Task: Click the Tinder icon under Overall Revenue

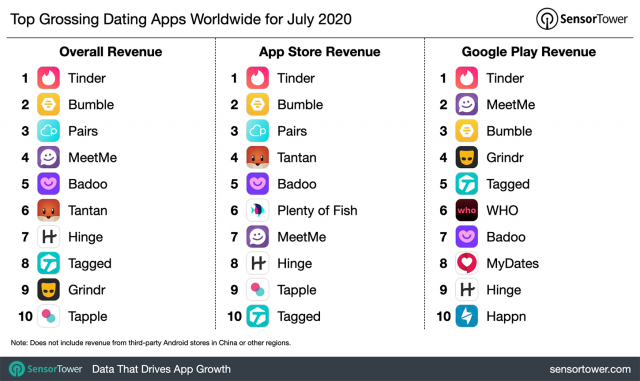Action: (49, 78)
